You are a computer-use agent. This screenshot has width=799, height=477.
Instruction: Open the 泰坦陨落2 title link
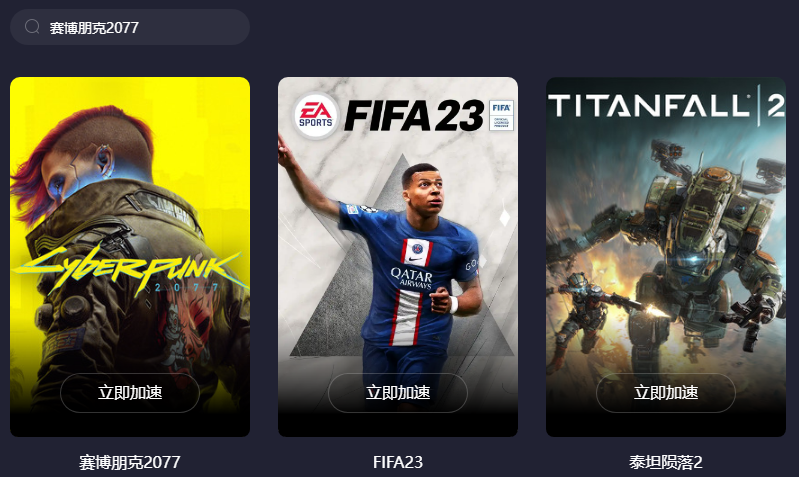click(x=666, y=462)
